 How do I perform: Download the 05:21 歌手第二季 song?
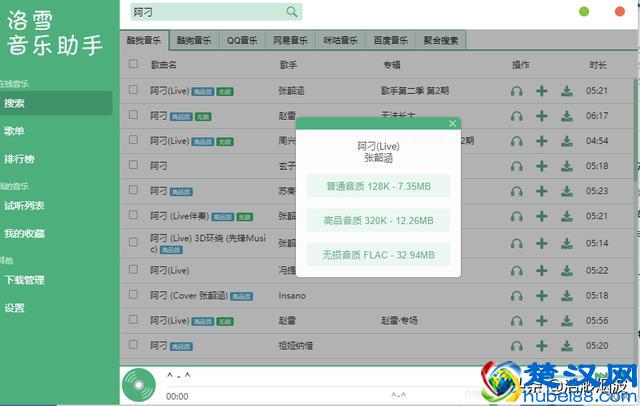coord(567,91)
